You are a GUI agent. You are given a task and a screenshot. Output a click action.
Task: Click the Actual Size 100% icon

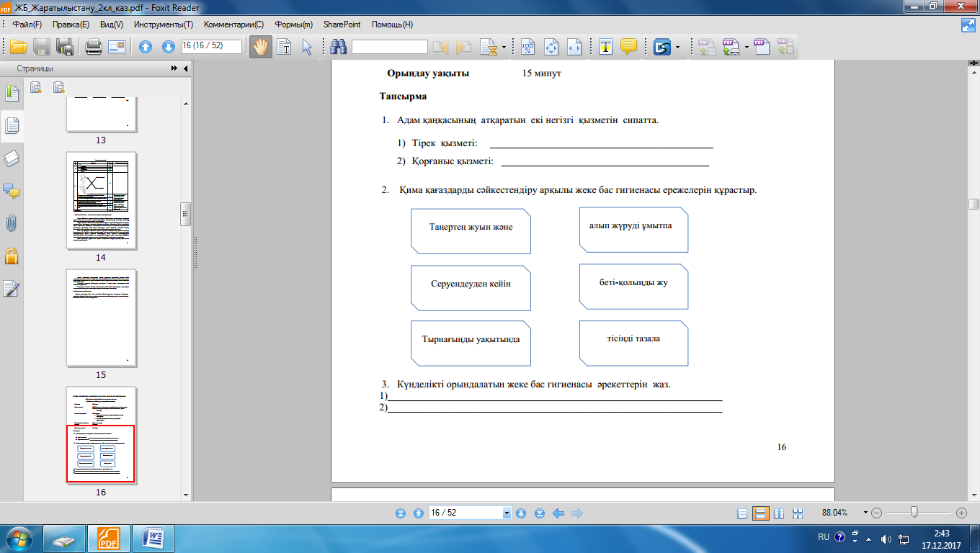click(x=528, y=48)
